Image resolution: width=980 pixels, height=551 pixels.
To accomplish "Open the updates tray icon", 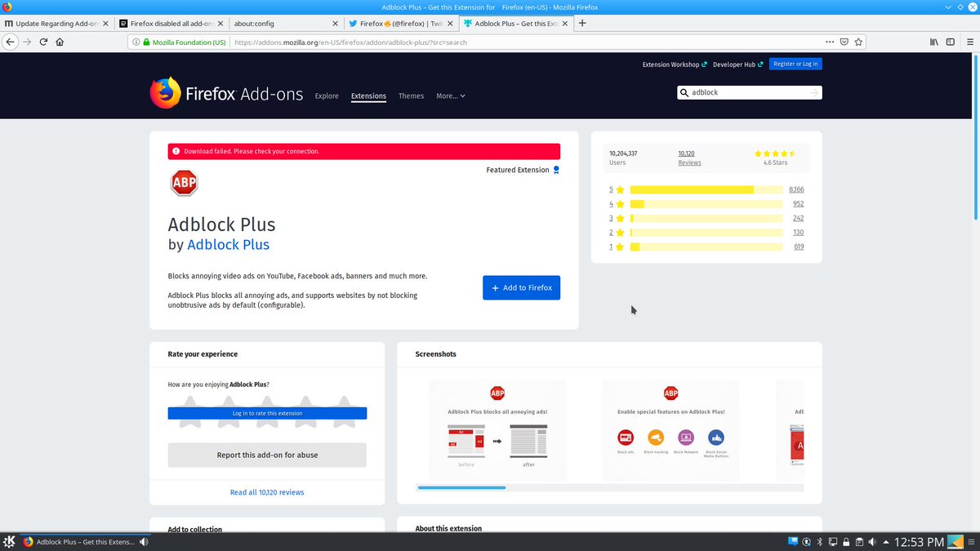I will pos(806,541).
